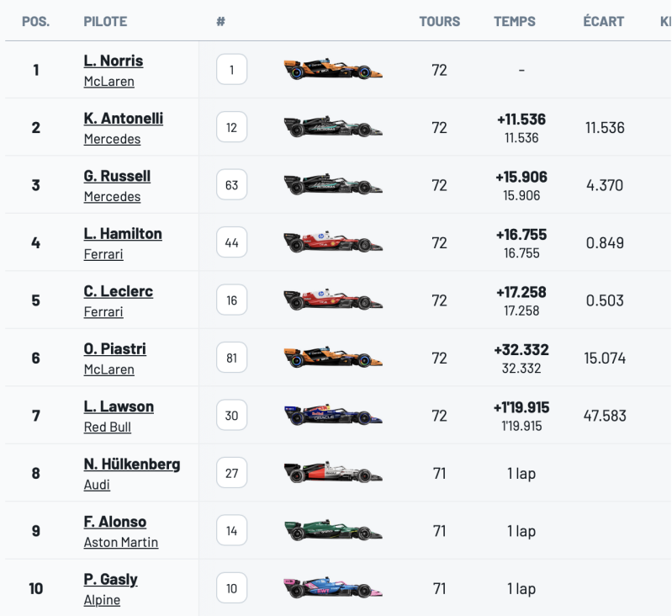This screenshot has height=616, width=672.
Task: Open the Alpine team link under Gasly
Action: pos(102,600)
